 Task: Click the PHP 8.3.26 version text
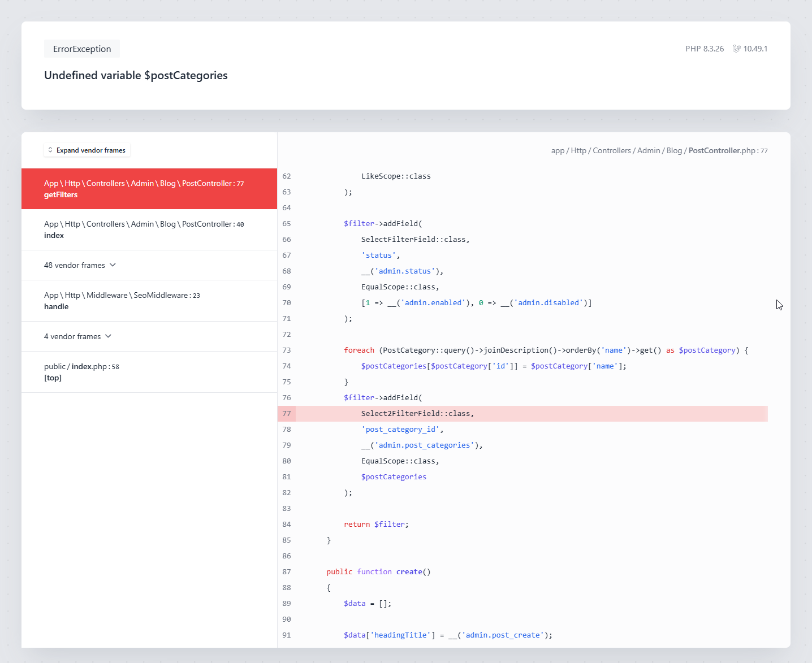[705, 49]
